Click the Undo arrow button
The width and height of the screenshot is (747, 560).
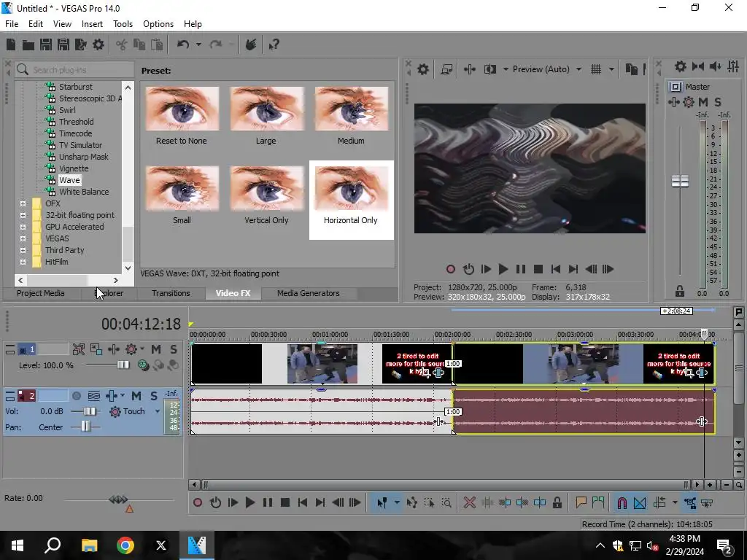pyautogui.click(x=183, y=44)
